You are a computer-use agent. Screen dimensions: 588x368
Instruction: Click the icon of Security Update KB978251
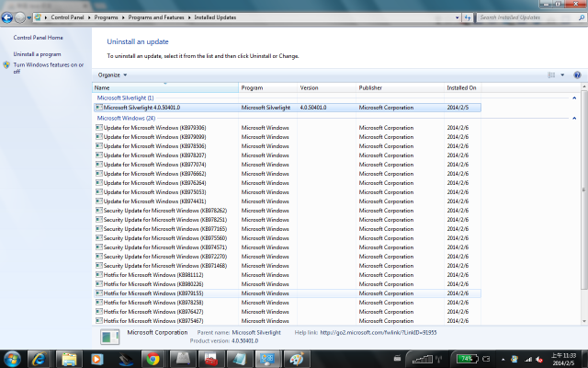pyautogui.click(x=99, y=219)
